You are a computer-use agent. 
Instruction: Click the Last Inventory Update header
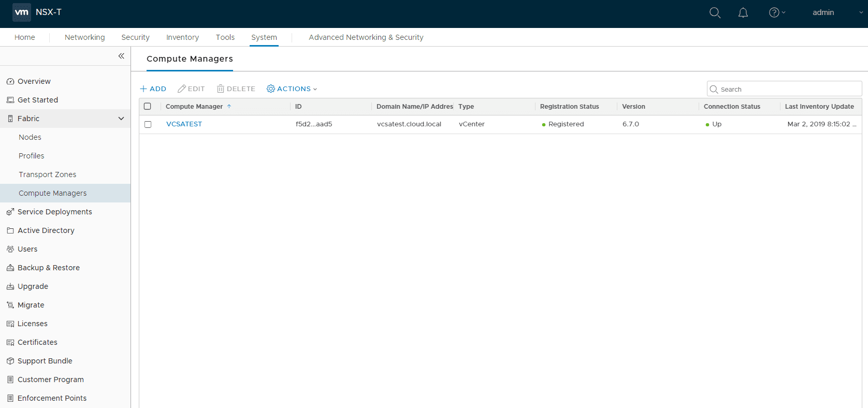tap(819, 106)
